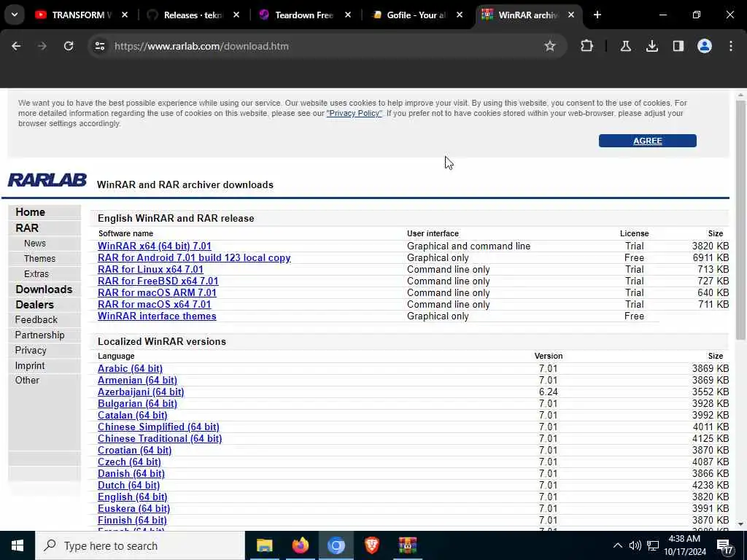
Task: Download the Azerbaijani (64 bit) version
Action: (x=141, y=392)
